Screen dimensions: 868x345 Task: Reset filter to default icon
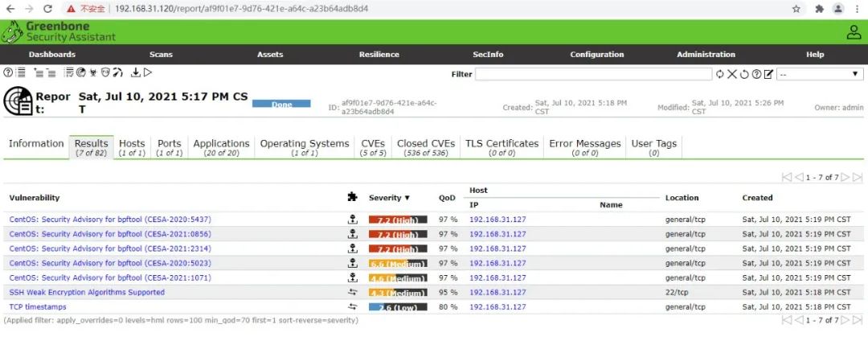[x=744, y=74]
